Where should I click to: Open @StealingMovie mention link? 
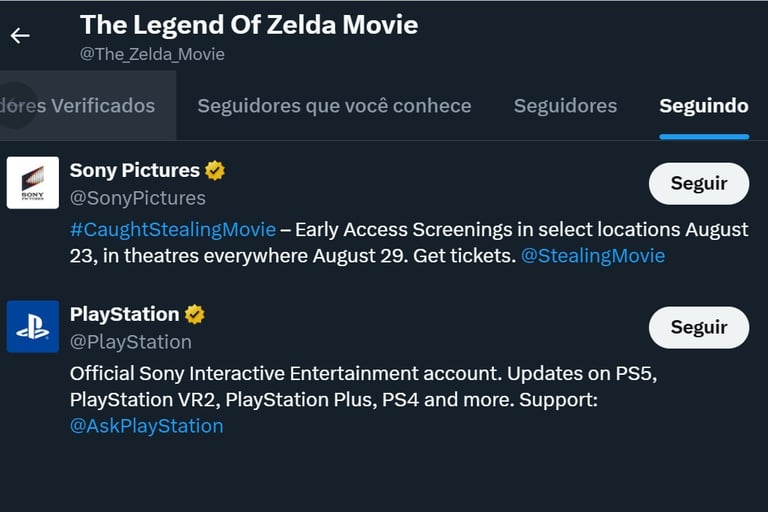593,256
